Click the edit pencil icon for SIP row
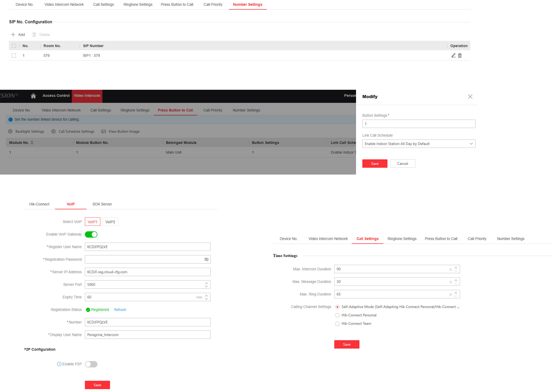Viewport: 552px width, 392px height. click(x=453, y=55)
